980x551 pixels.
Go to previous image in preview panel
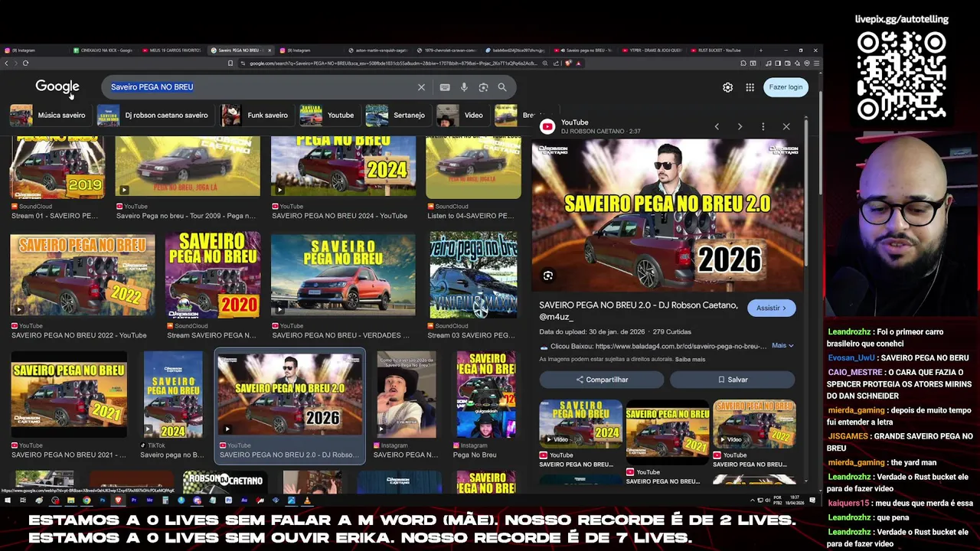tap(717, 126)
